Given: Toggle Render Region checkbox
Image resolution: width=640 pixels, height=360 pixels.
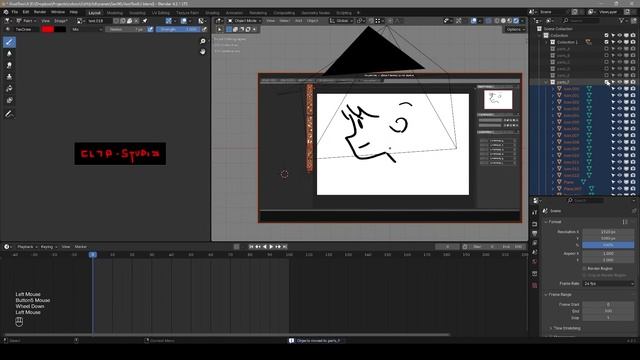Looking at the screenshot, I should point(584,269).
